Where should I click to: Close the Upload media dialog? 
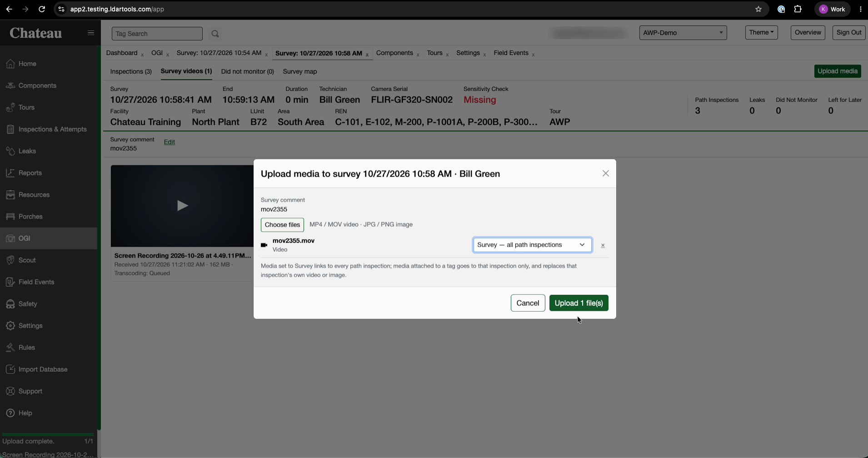pyautogui.click(x=605, y=174)
